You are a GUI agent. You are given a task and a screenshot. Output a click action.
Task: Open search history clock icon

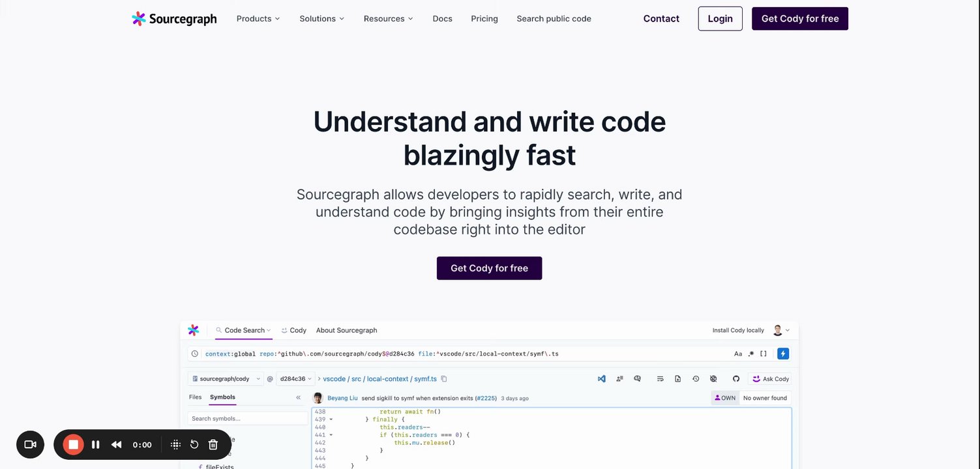tap(194, 354)
